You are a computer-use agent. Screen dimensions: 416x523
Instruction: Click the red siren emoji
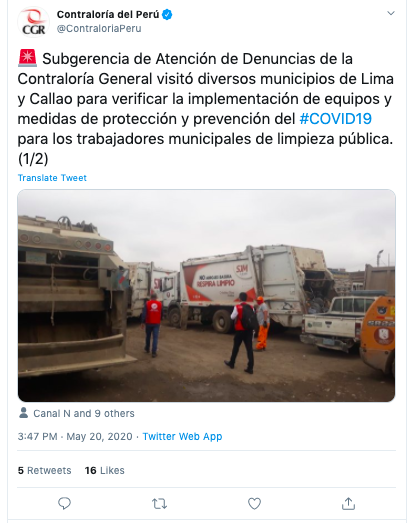[27, 58]
